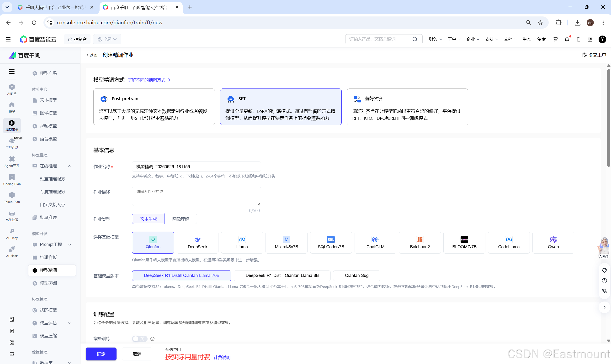Click 提交工单 at top right
The width and height of the screenshot is (611, 364).
[x=594, y=55]
